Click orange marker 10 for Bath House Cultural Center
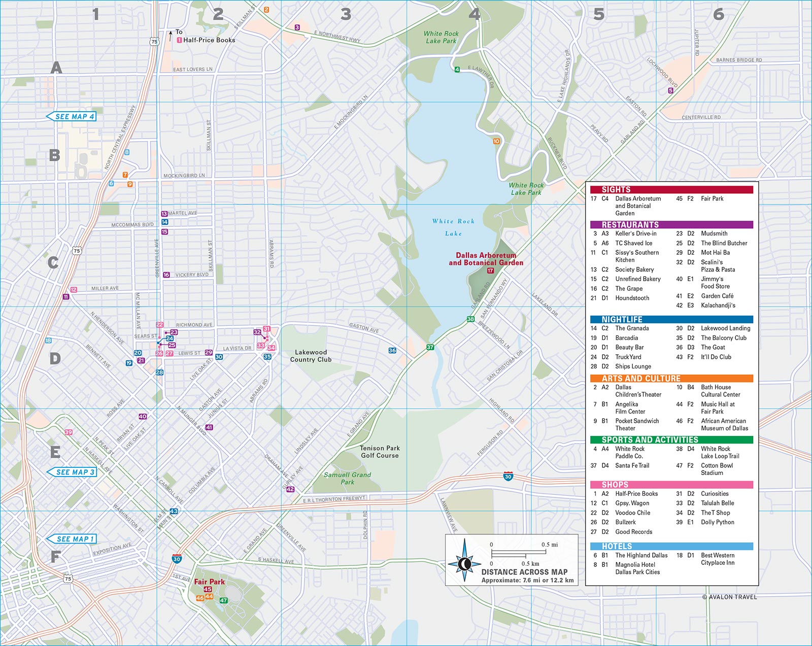Screen dimensions: 812x646 pyautogui.click(x=496, y=141)
